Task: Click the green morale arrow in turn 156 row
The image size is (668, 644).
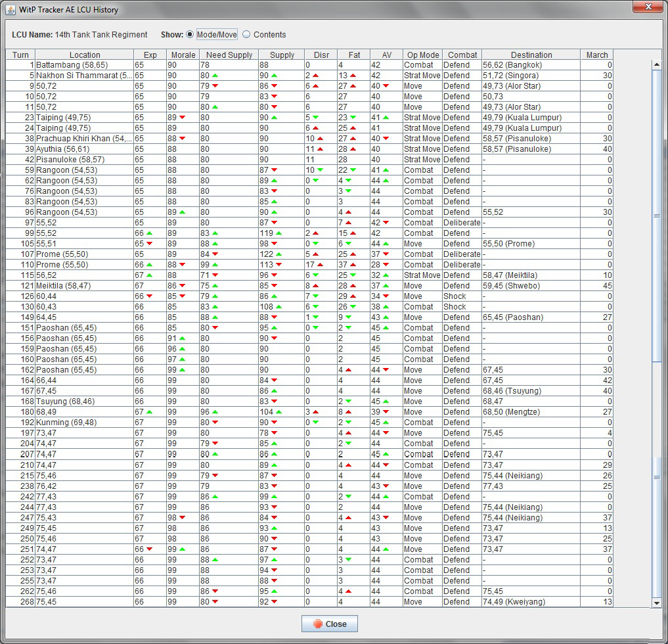Action: (x=183, y=338)
